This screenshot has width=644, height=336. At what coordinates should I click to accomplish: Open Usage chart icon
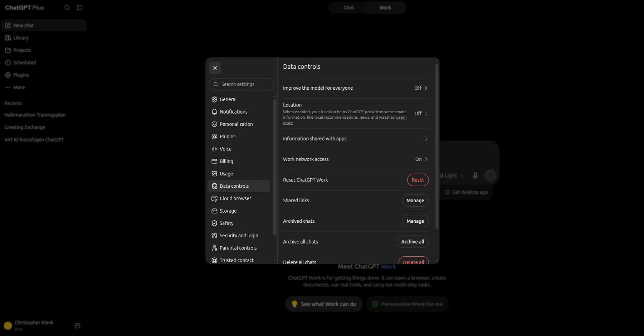tap(214, 174)
